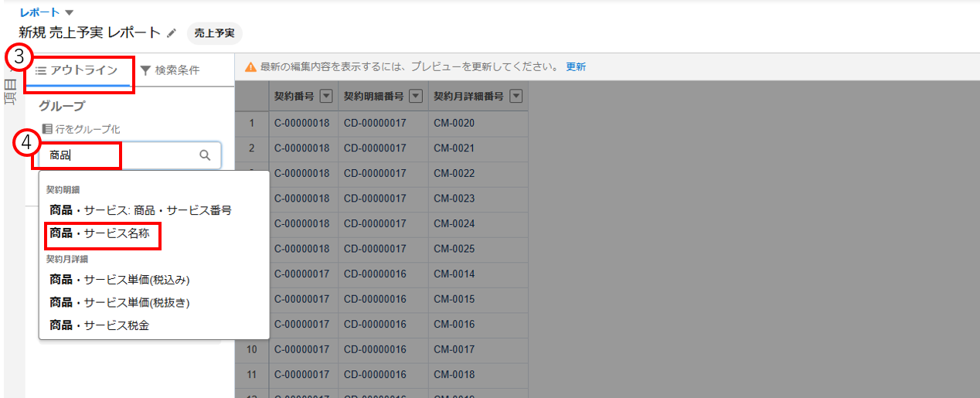The height and width of the screenshot is (398, 980).
Task: Open the レポート dropdown arrow
Action: tap(70, 12)
